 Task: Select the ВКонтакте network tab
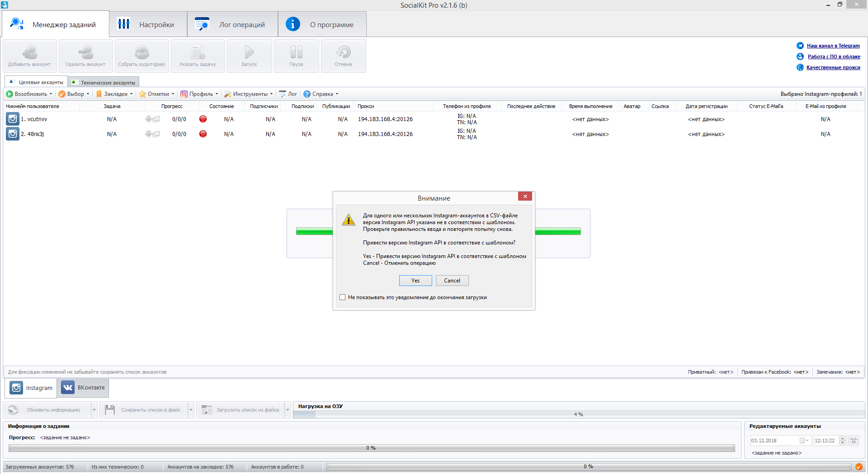point(83,388)
